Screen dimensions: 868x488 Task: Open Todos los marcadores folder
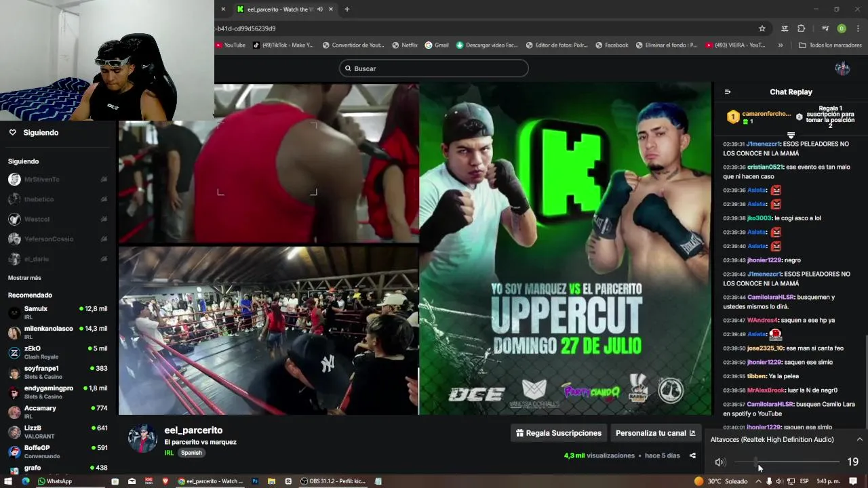click(830, 45)
